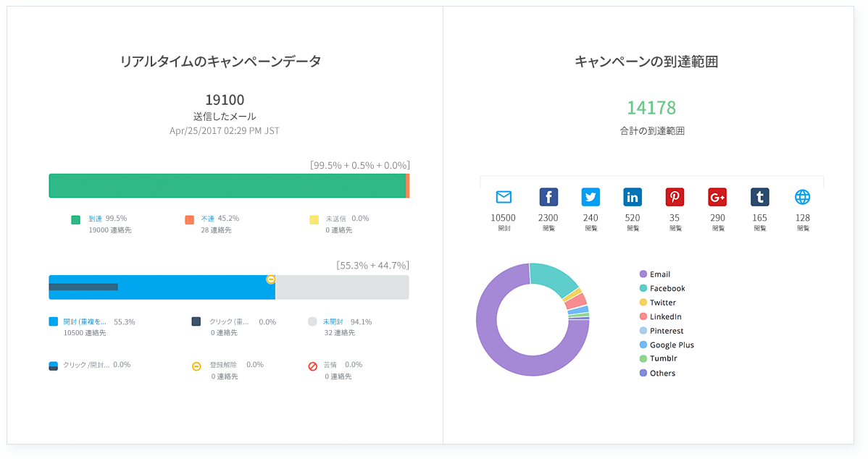Screen dimensions: 868x459
Task: Click the 19100 sent emails count
Action: point(225,100)
